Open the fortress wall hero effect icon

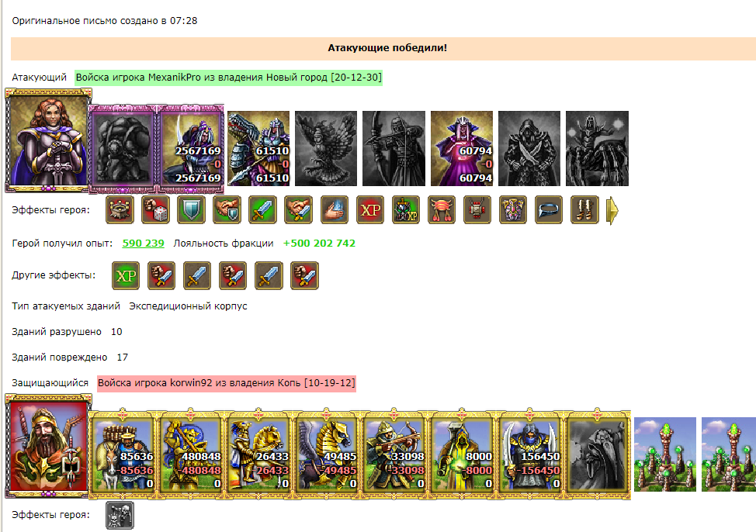pyautogui.click(x=120, y=210)
